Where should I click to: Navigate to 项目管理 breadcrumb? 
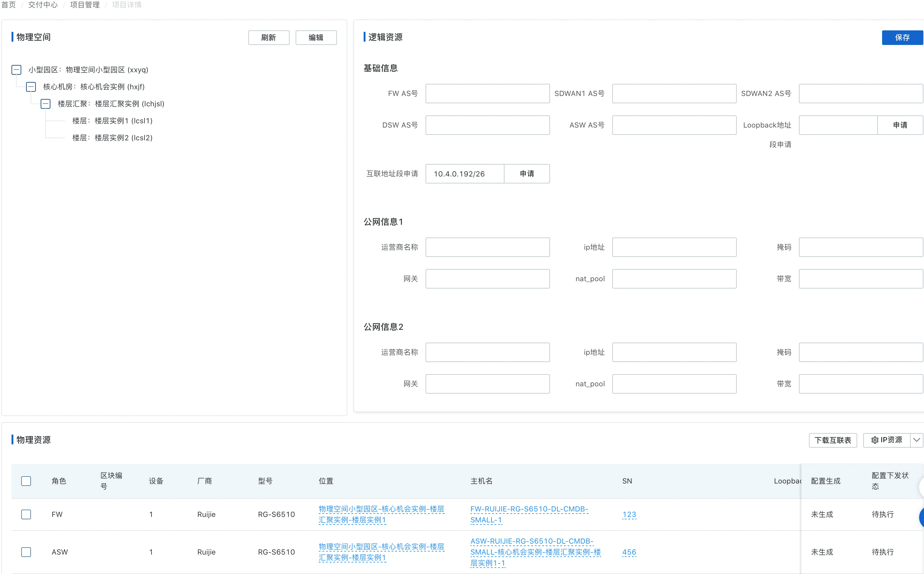(85, 5)
